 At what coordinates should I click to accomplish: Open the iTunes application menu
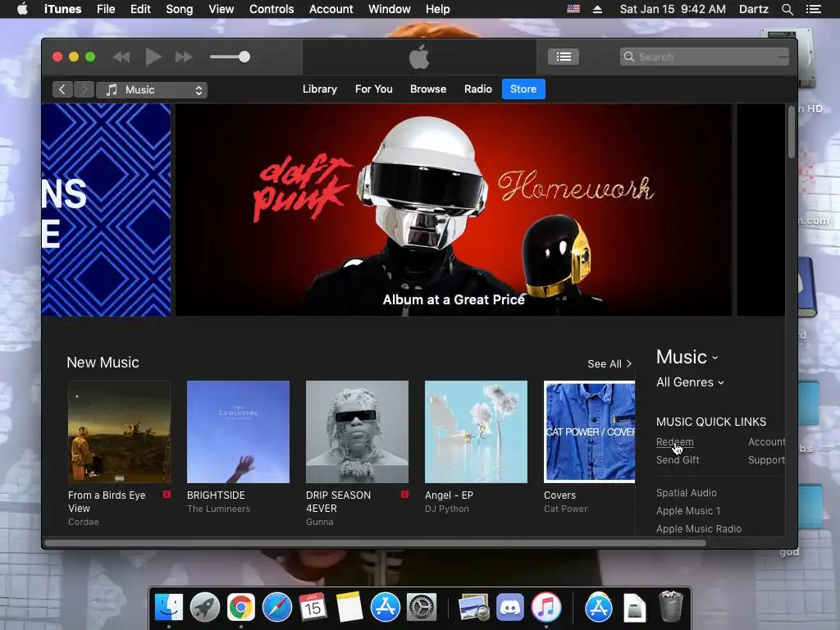(x=62, y=9)
